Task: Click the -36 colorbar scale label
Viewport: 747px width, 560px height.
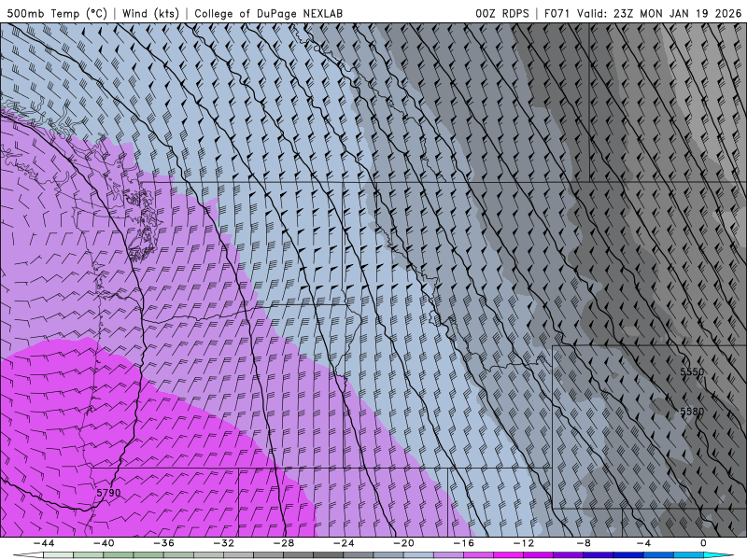Action: click(x=163, y=543)
